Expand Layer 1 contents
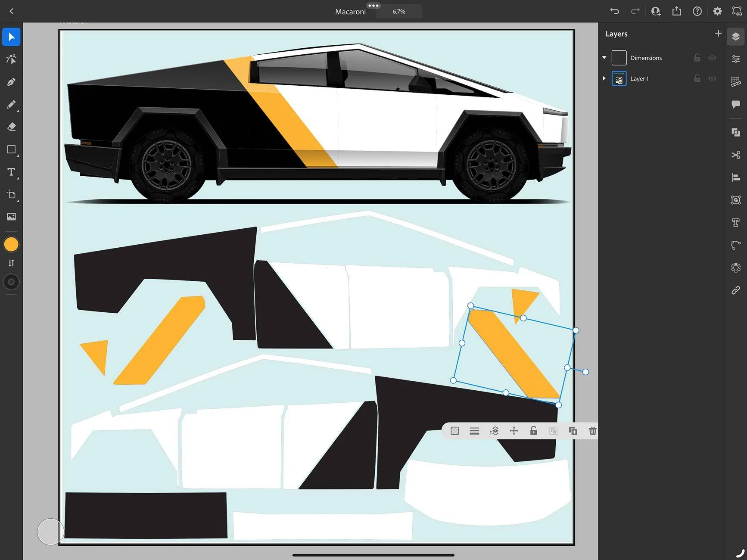The image size is (747, 560). [604, 78]
